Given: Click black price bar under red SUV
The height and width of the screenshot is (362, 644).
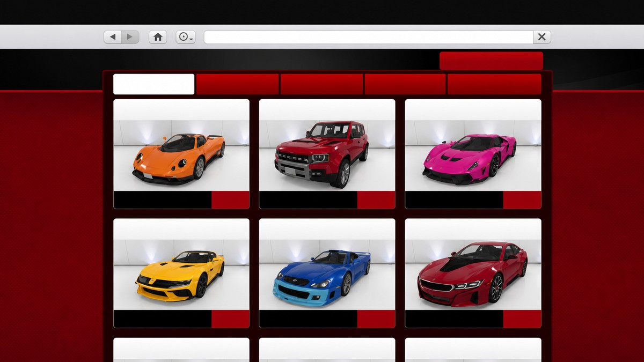Looking at the screenshot, I should coord(309,200).
